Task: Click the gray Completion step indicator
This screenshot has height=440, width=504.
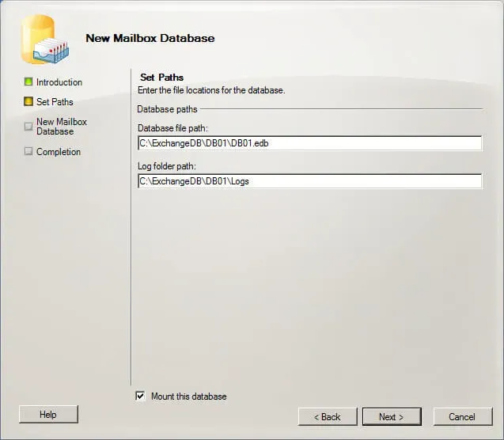Action: click(x=28, y=151)
